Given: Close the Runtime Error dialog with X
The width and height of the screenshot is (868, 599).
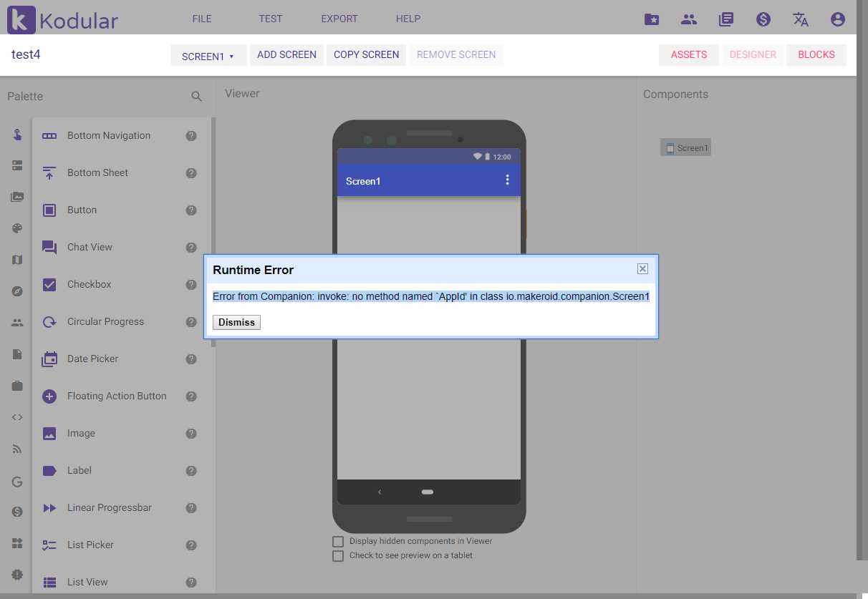Looking at the screenshot, I should point(642,269).
